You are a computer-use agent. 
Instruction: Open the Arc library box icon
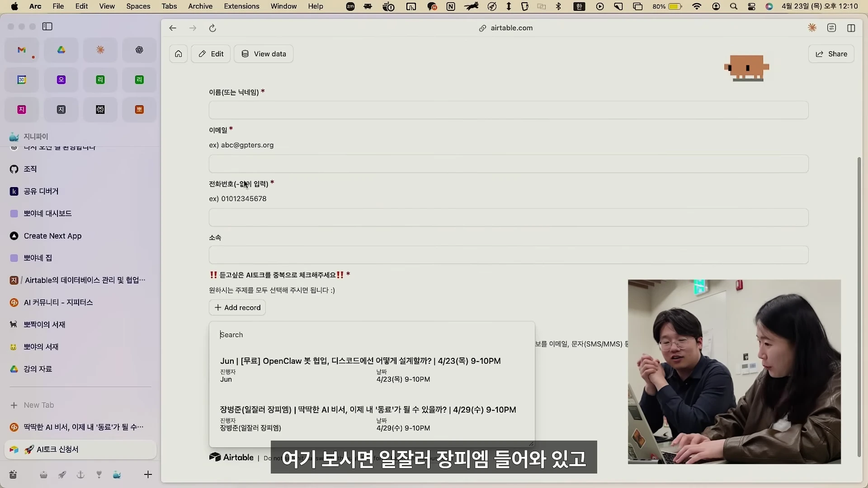coord(13,474)
